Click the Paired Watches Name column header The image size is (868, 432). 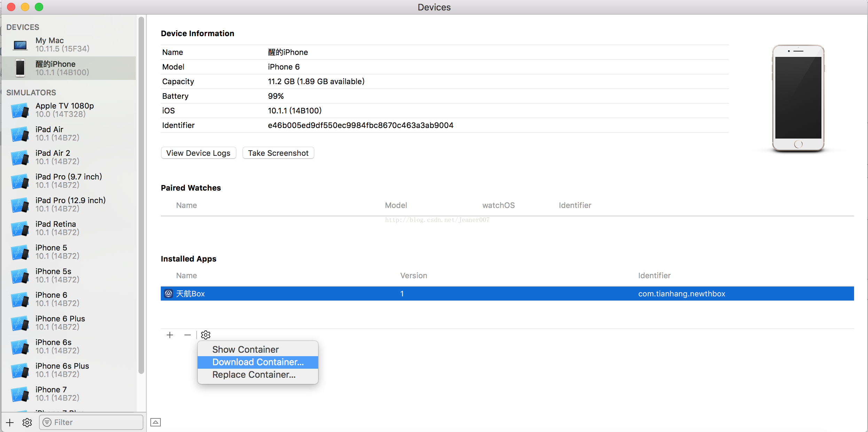click(186, 205)
